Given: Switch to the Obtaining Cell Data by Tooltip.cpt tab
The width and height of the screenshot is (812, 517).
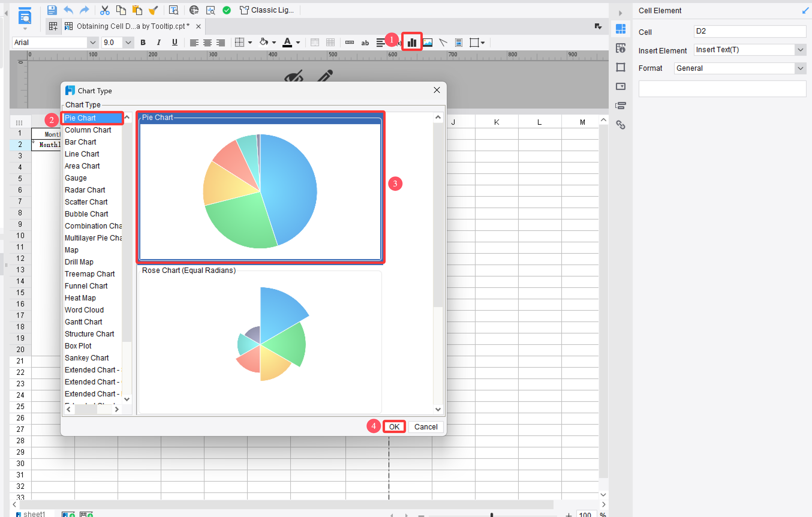Looking at the screenshot, I should (133, 26).
